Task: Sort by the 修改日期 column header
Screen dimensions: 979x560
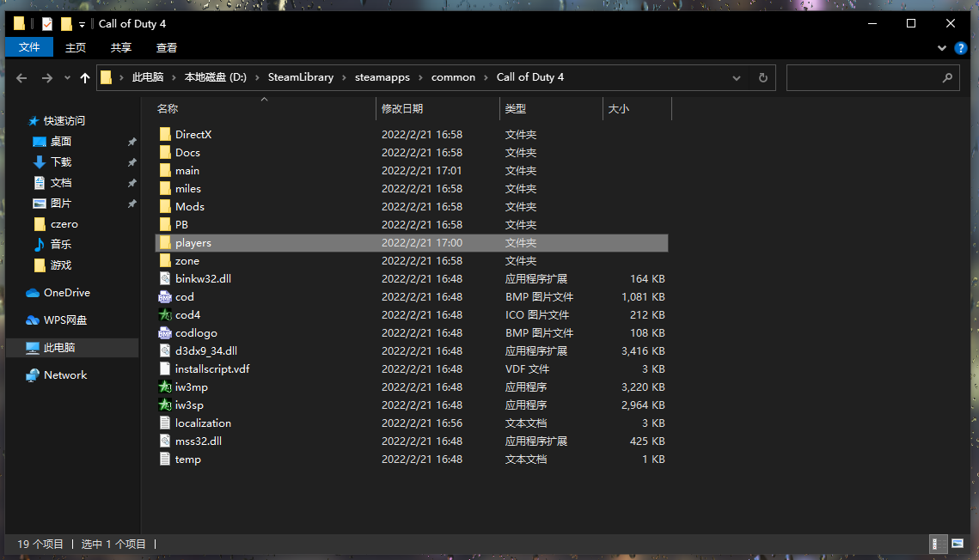Action: [437, 108]
